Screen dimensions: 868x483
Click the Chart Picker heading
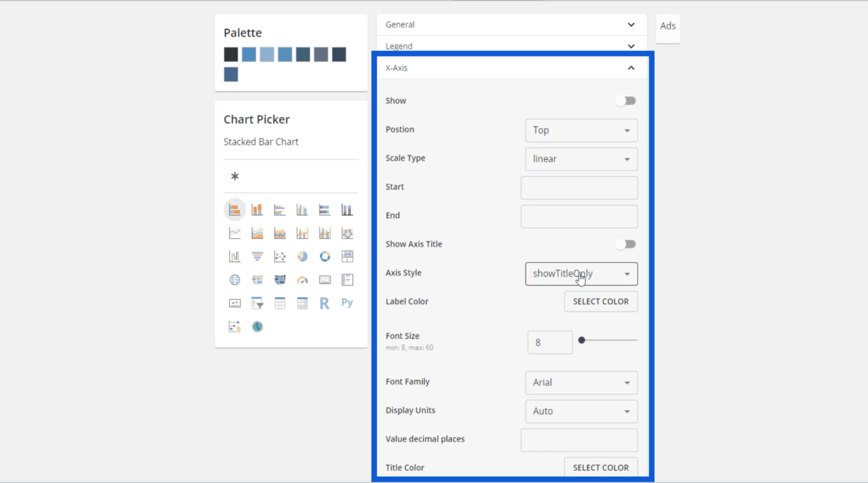(256, 119)
